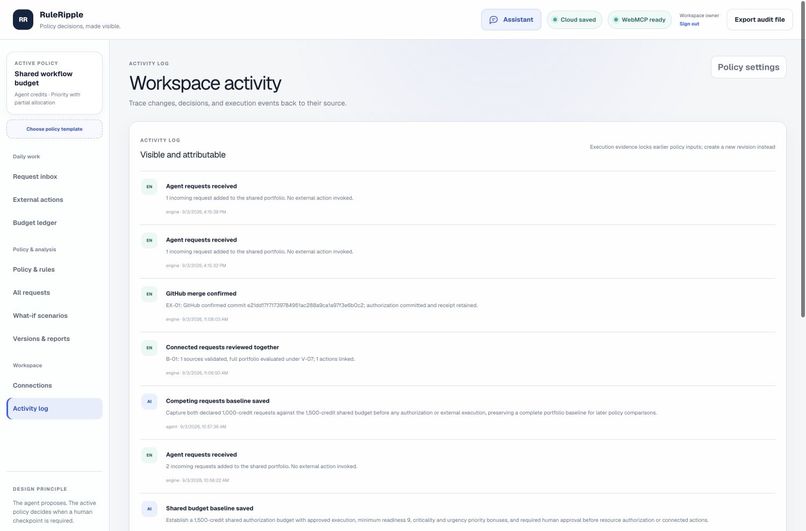
Task: Click the Workspace owner label
Action: [699, 15]
